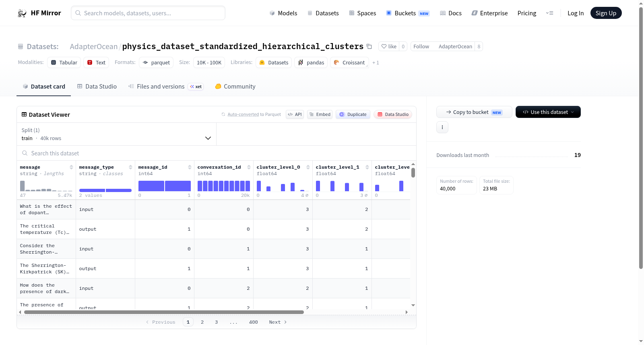Open the three-dot more options button

442,127
